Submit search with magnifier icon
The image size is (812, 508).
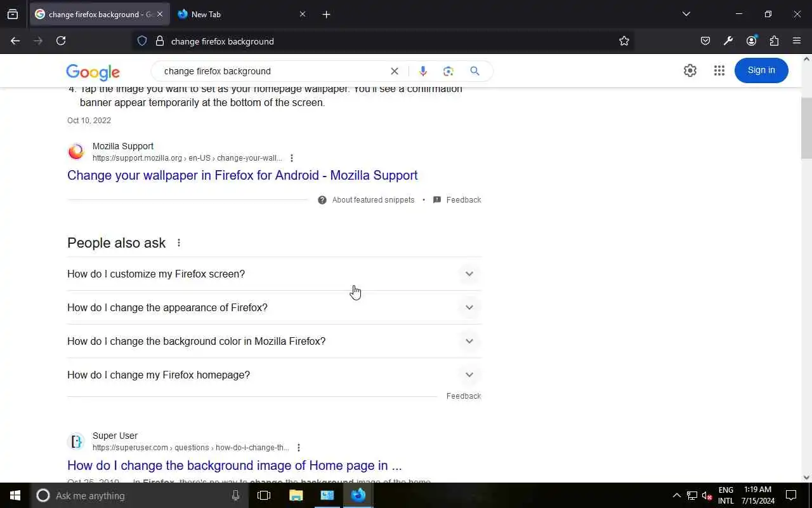click(475, 71)
